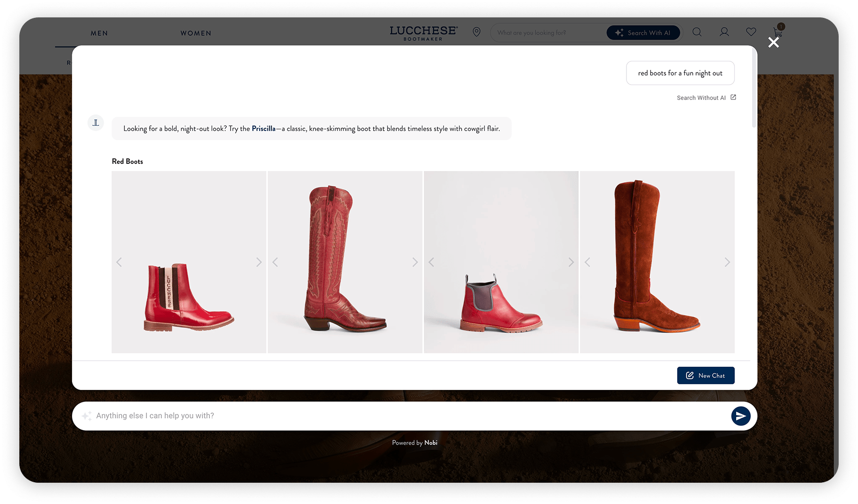This screenshot has height=504, width=858.
Task: Click the magnifying glass search icon
Action: tap(697, 32)
